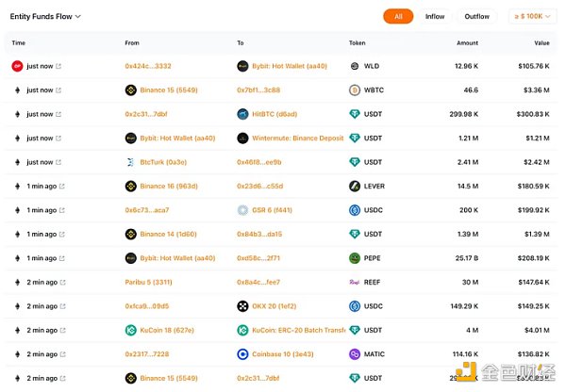Click the OKX 20 exchange logo

click(243, 306)
